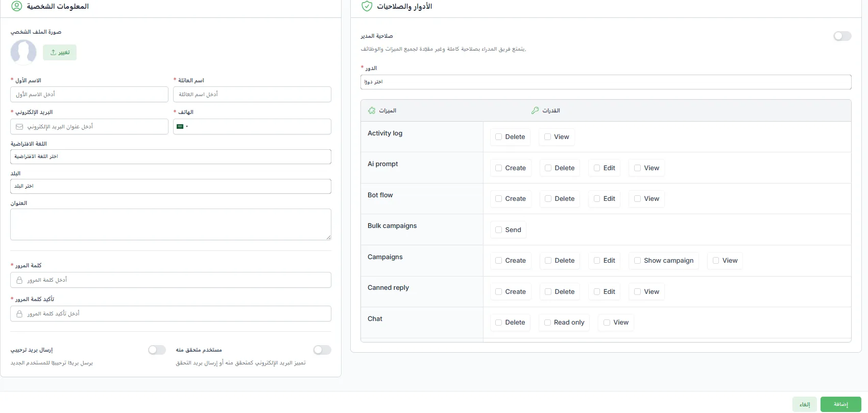Click the first name input field
This screenshot has width=868, height=413.
(x=89, y=95)
